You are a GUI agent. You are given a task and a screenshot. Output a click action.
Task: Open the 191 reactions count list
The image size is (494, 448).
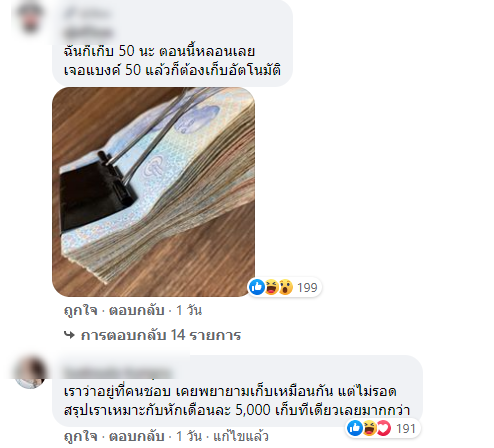pyautogui.click(x=405, y=428)
